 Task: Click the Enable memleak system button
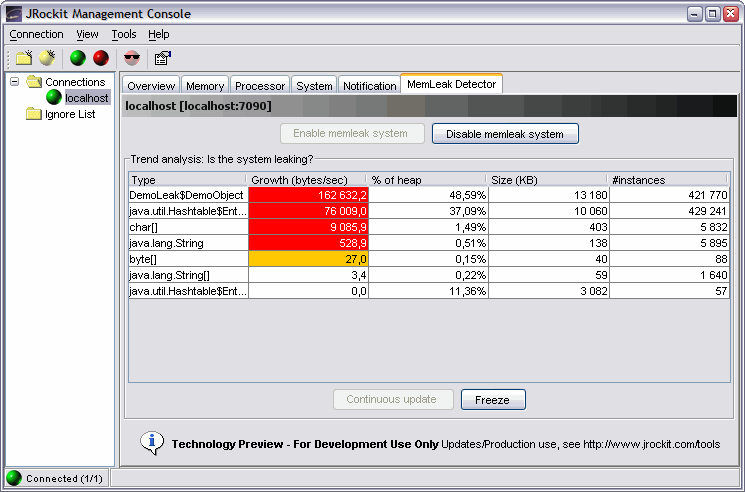352,133
